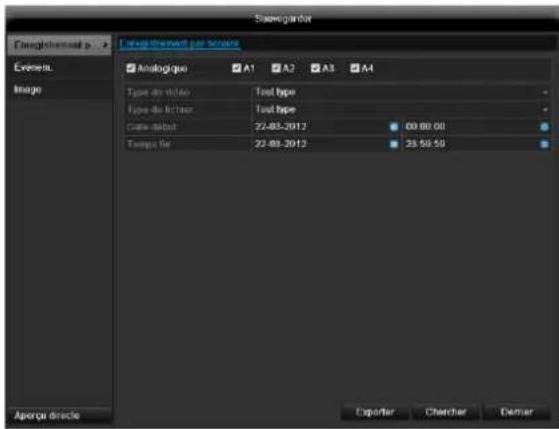Switch to Enregistrement par horaire tab
The image size is (559, 429).
[x=179, y=43]
